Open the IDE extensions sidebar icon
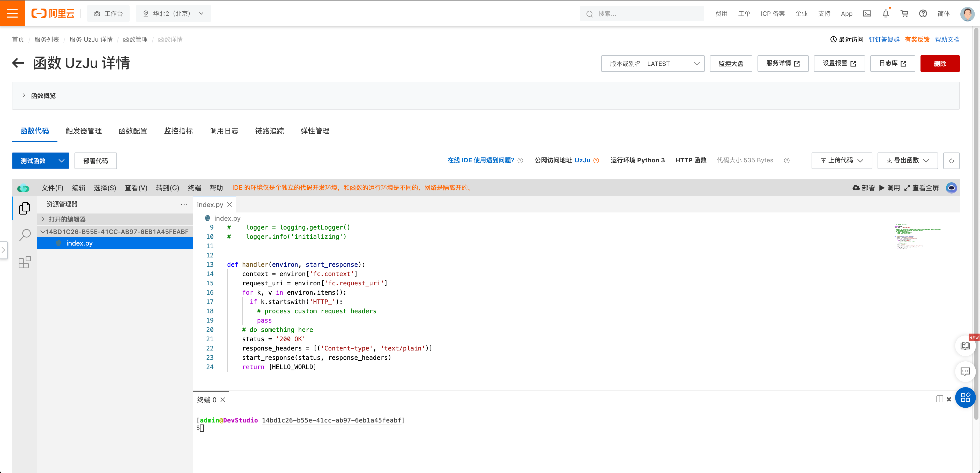 click(25, 262)
